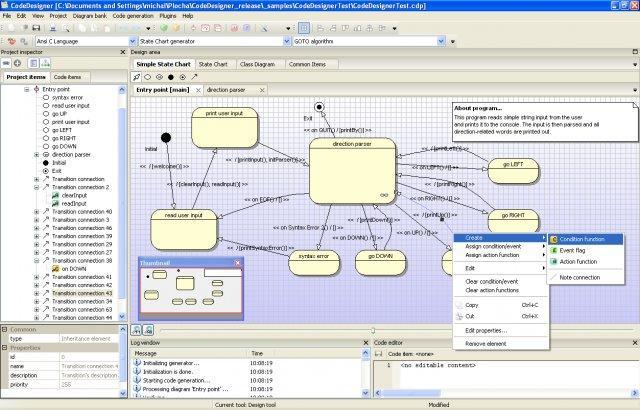
Task: Click the Copy icon in the context menu
Action: pos(460,305)
